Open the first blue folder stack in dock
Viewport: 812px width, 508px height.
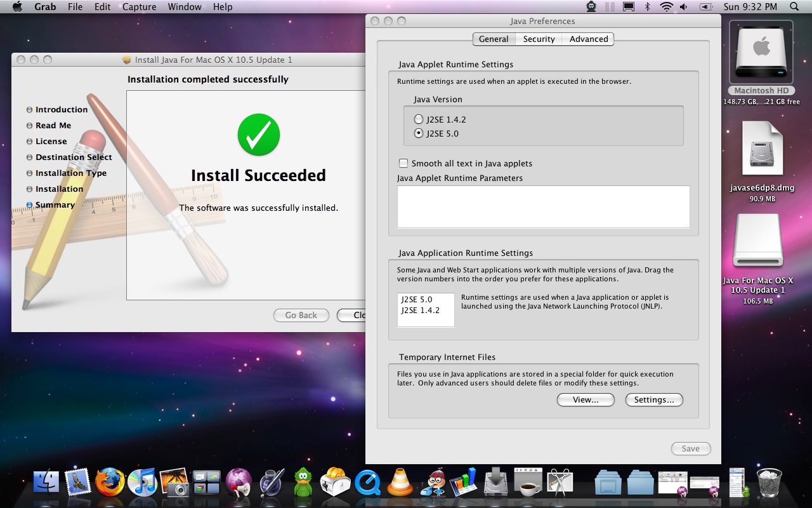608,483
